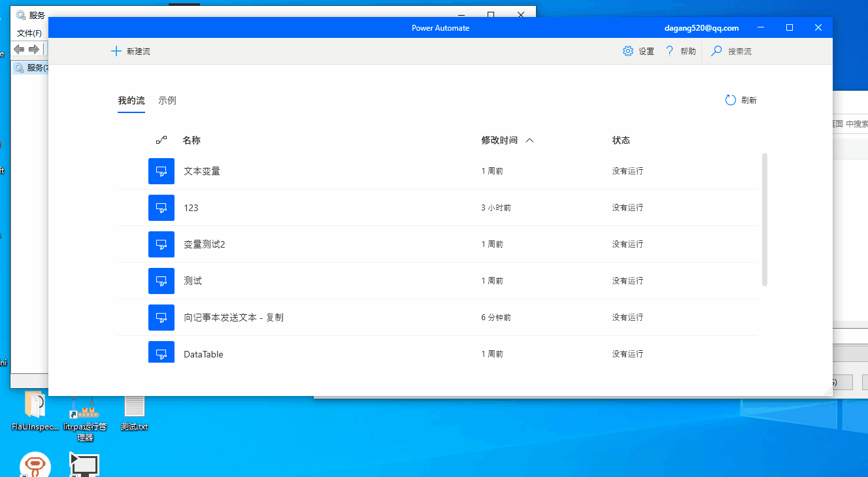Image resolution: width=868 pixels, height=477 pixels.
Task: Open the Power Automate settings gear icon
Action: [628, 50]
